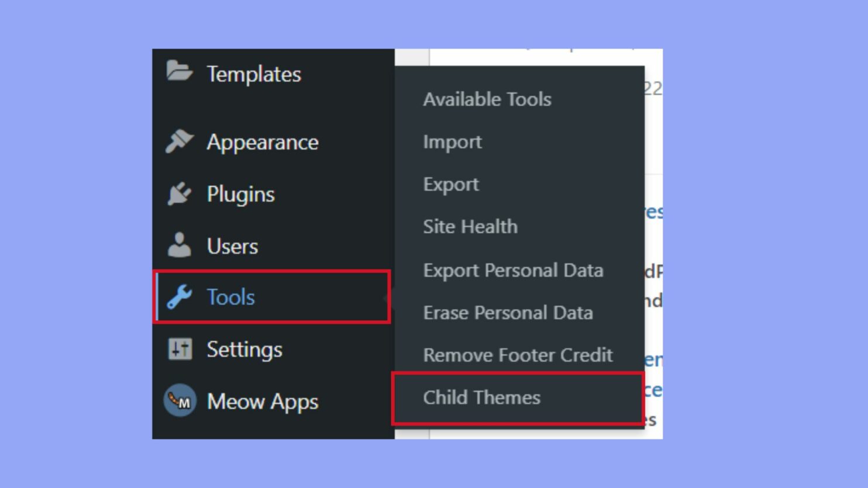Image resolution: width=868 pixels, height=488 pixels.
Task: Click the Appearance paintbrush icon
Action: 180,140
